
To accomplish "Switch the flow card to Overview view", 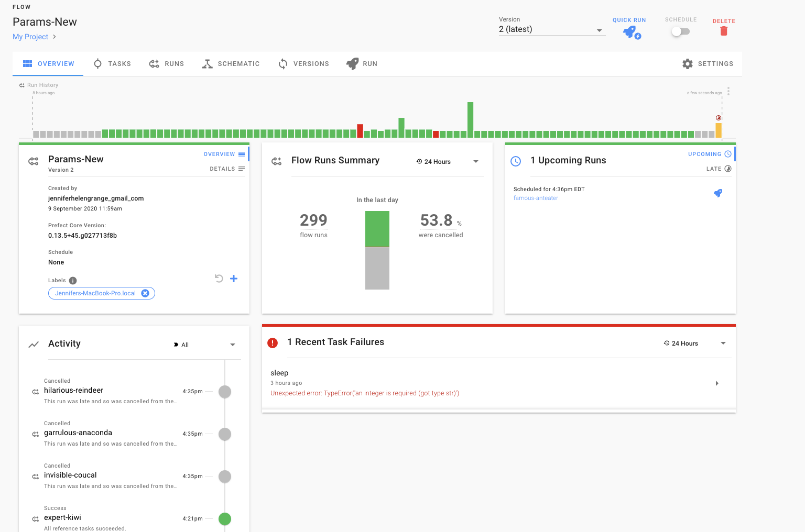I will coord(224,154).
